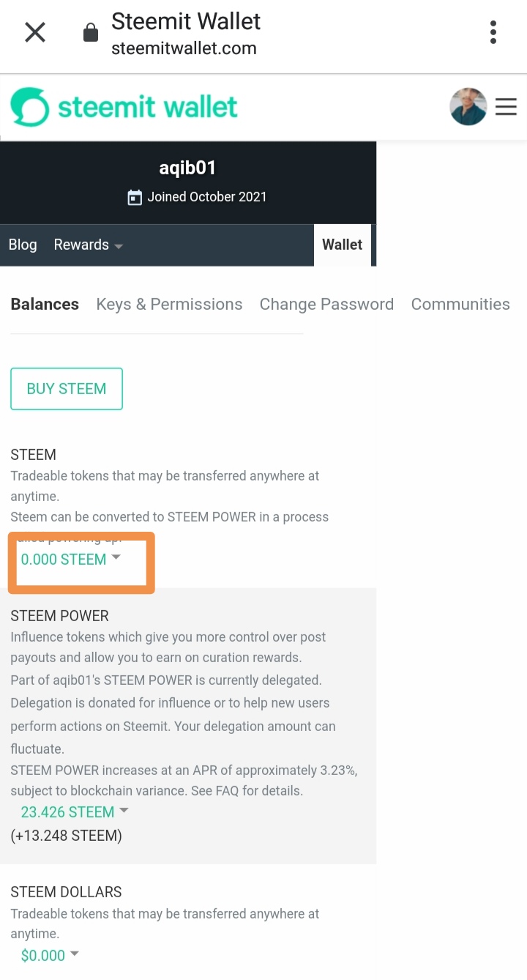Expand the Rewards dropdown
The width and height of the screenshot is (527, 980).
coord(88,245)
